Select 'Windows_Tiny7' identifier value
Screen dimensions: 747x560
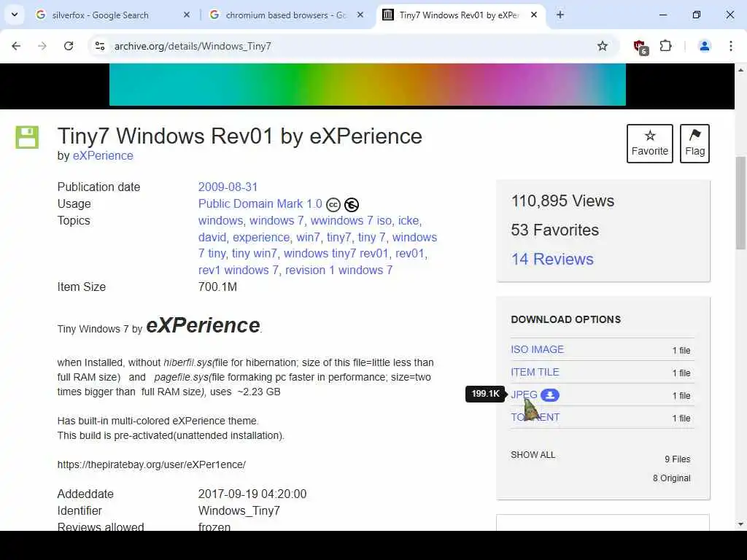click(x=239, y=510)
